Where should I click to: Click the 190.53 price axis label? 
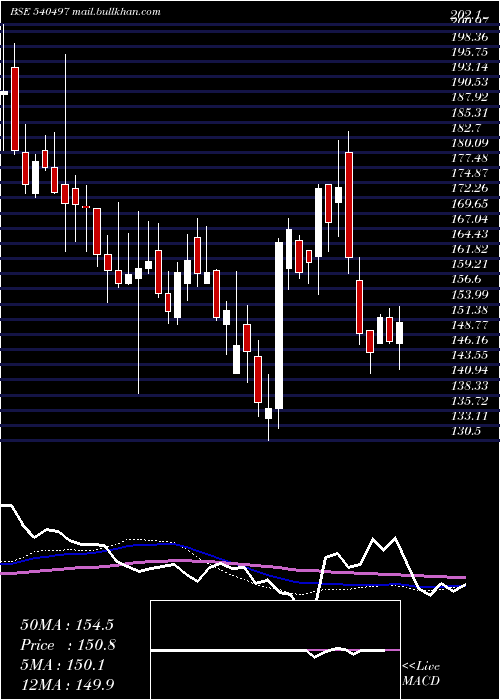pos(469,82)
